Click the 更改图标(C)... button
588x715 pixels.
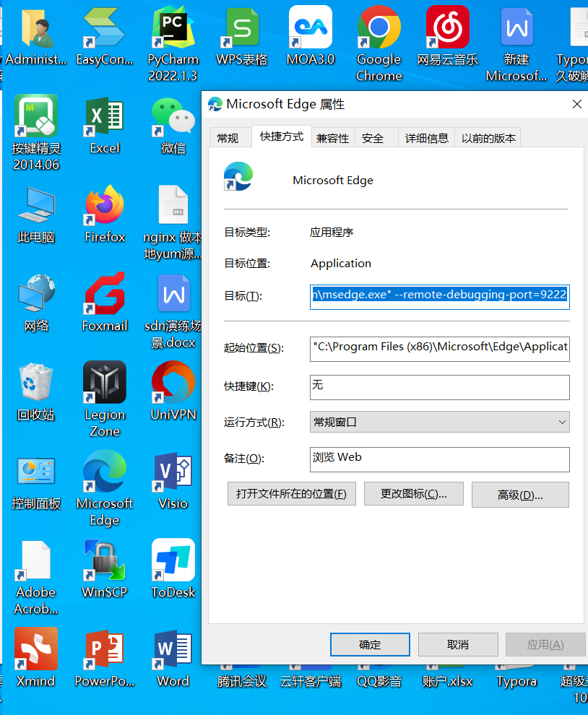(x=414, y=494)
